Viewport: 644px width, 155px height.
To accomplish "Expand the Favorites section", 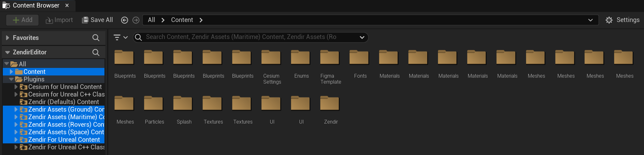I will coord(8,38).
